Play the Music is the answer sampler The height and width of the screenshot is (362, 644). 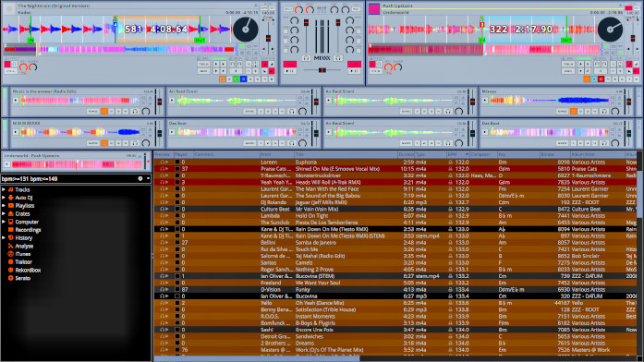coord(16,100)
